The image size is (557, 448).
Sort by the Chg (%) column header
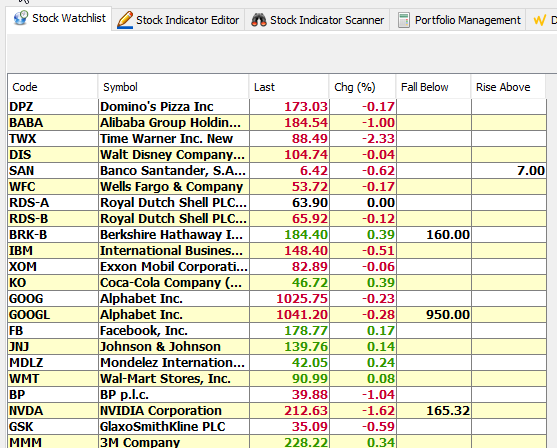(362, 87)
